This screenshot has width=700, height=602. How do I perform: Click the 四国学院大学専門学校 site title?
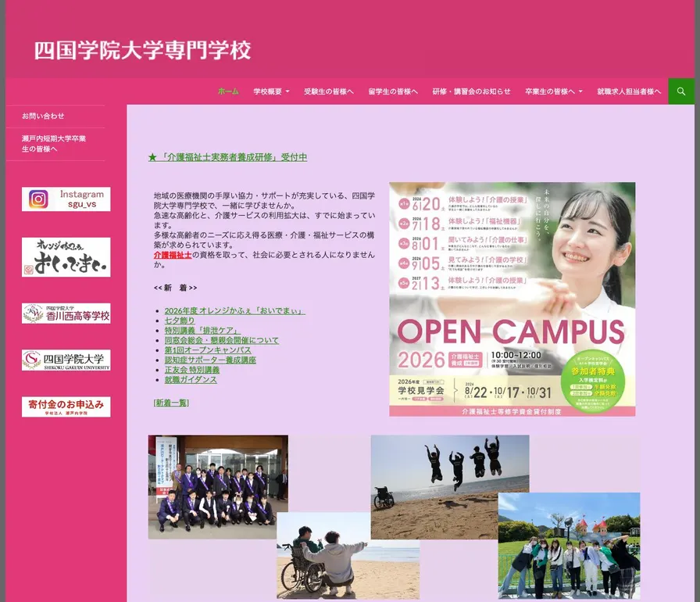[x=142, y=50]
